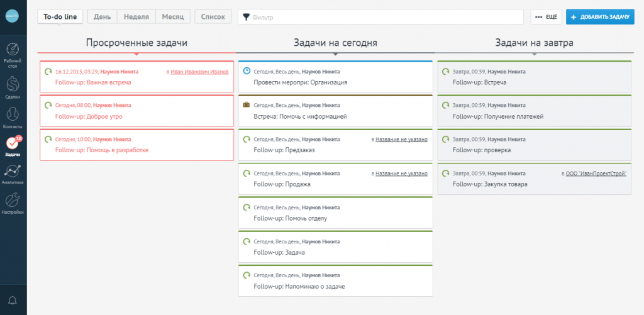Viewport: 644px width, 315px height.
Task: Select the Месяц calendar view
Action: tap(172, 17)
